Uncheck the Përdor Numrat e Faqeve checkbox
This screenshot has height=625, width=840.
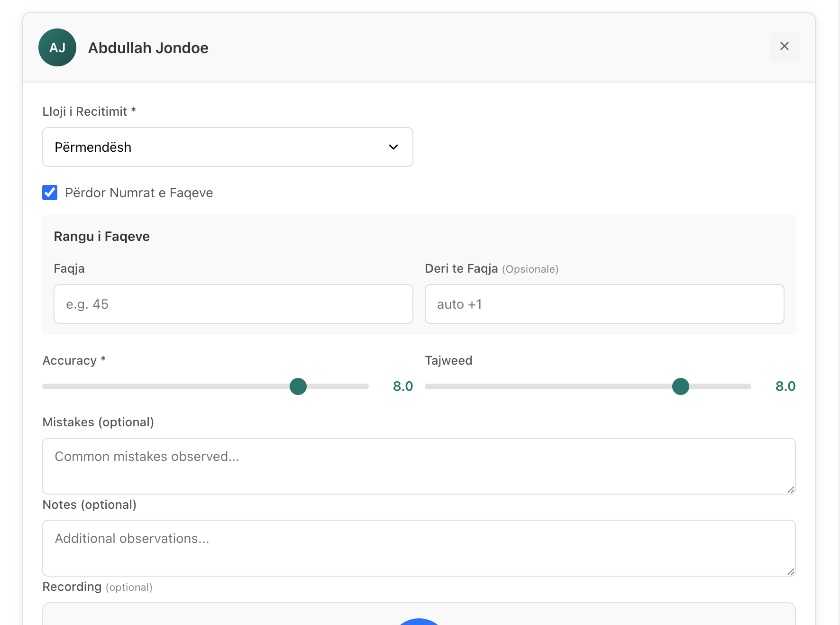(50, 193)
